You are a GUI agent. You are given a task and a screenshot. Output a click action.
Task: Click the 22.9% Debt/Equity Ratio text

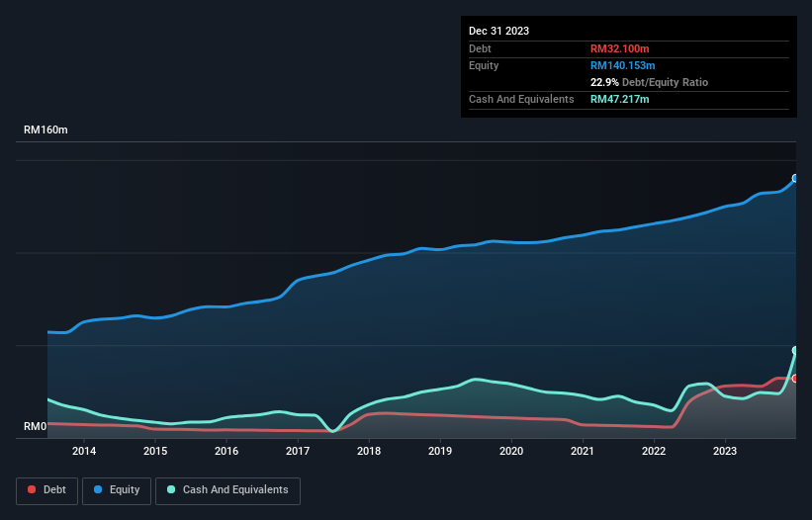[649, 82]
